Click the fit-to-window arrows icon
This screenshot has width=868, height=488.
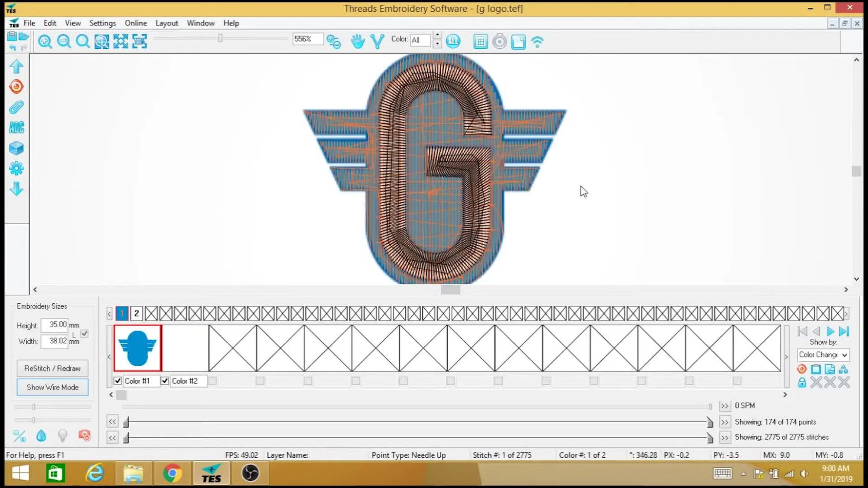(x=120, y=42)
